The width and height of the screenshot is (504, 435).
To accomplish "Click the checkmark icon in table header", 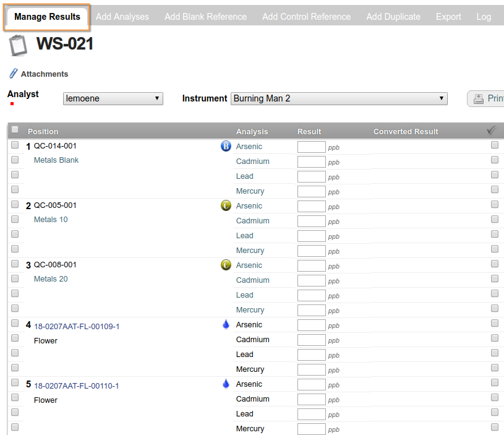I will point(492,131).
